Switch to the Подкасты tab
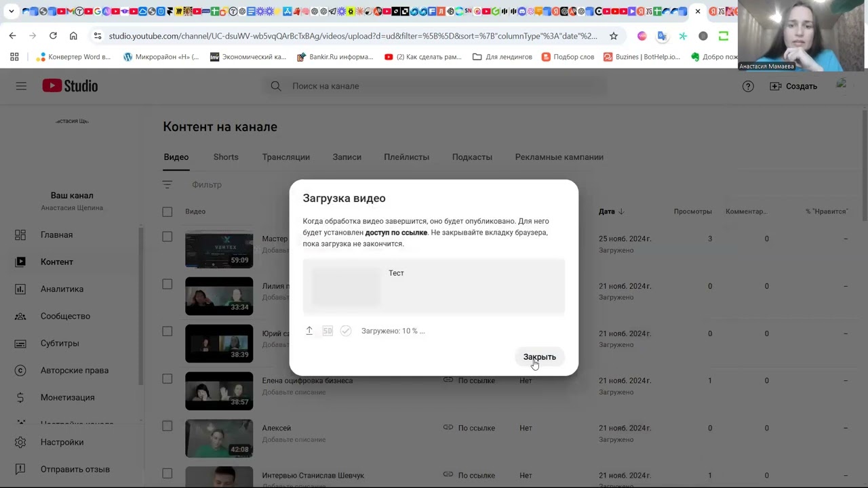868x488 pixels. pos(472,157)
